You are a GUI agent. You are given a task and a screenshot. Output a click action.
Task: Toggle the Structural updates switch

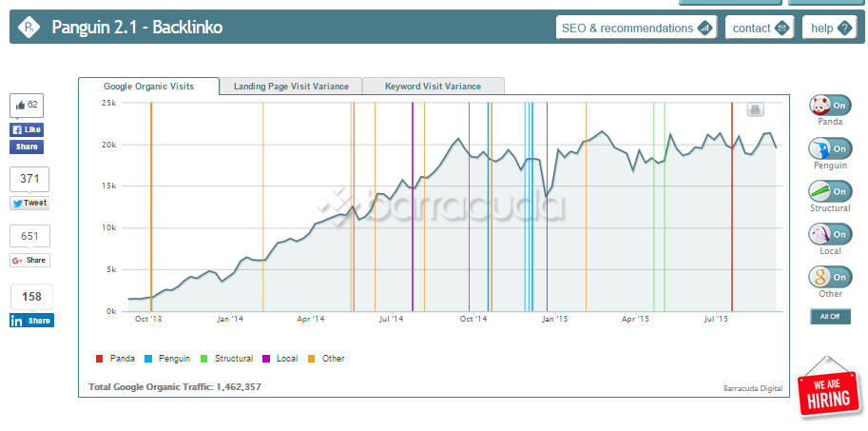(x=830, y=191)
